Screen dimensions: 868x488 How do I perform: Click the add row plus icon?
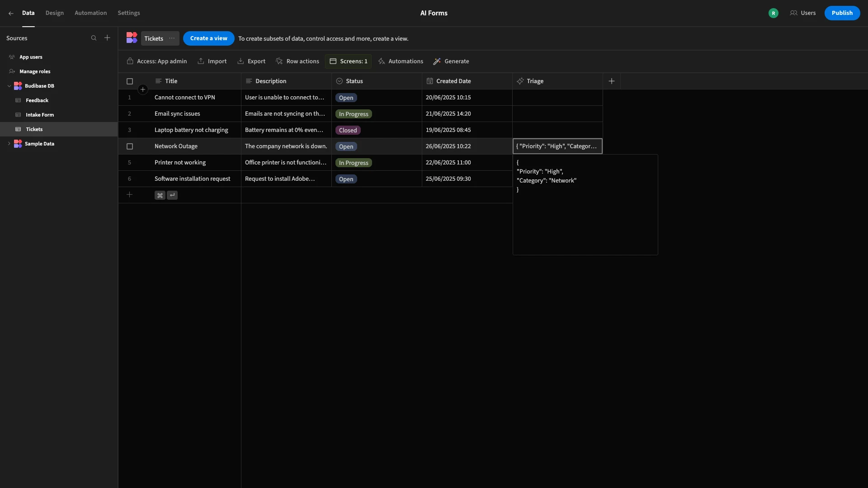130,195
